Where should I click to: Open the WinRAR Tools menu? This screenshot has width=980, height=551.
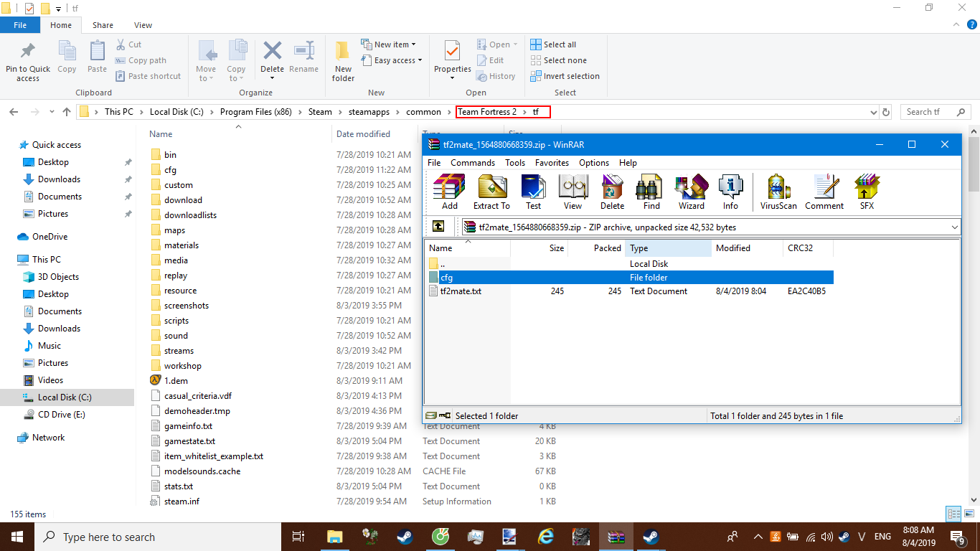(x=515, y=163)
